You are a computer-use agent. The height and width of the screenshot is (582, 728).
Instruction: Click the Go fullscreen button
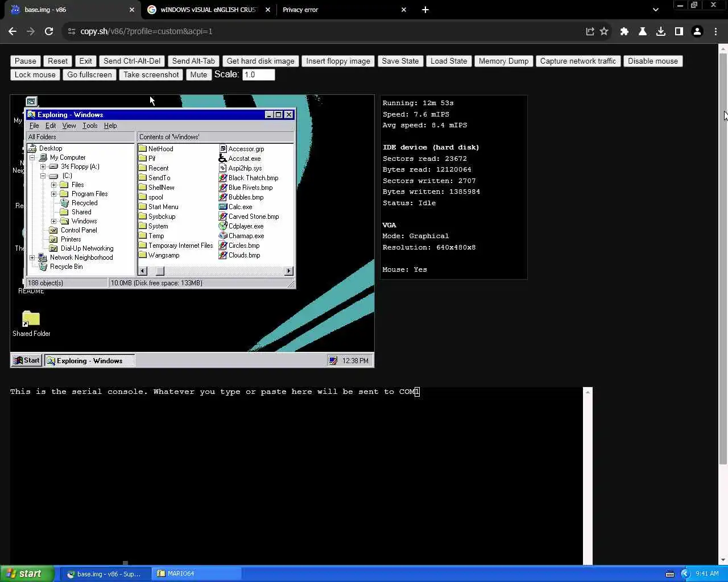click(89, 74)
